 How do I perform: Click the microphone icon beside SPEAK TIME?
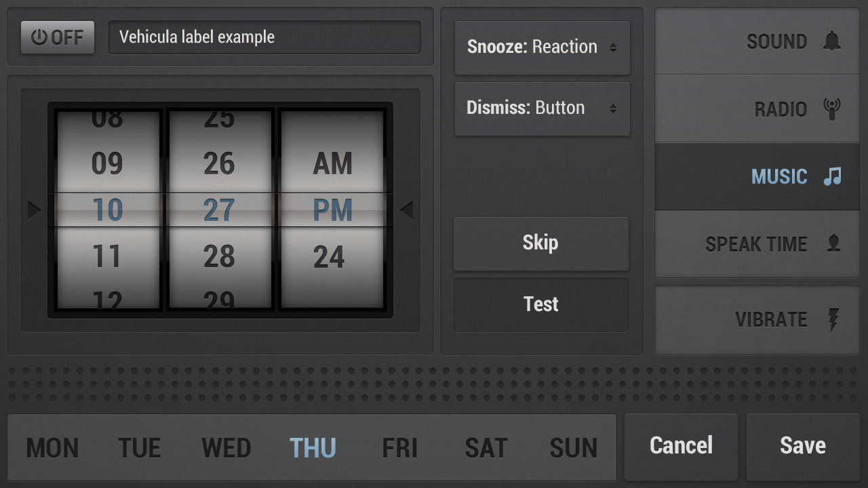(833, 244)
